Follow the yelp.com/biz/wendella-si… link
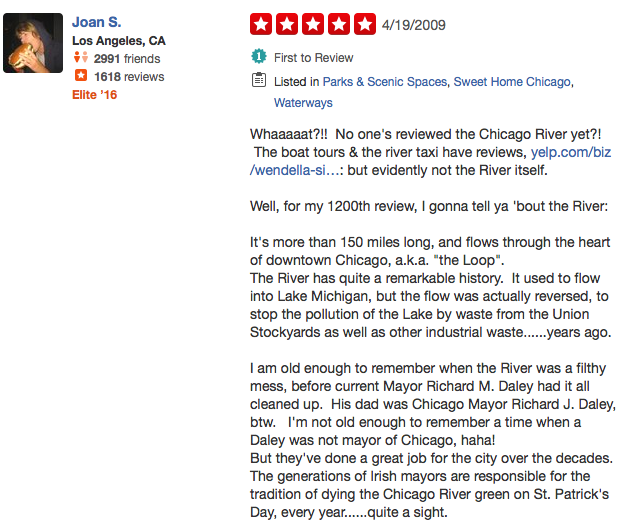Image resolution: width=635 pixels, height=531 pixels. click(430, 161)
